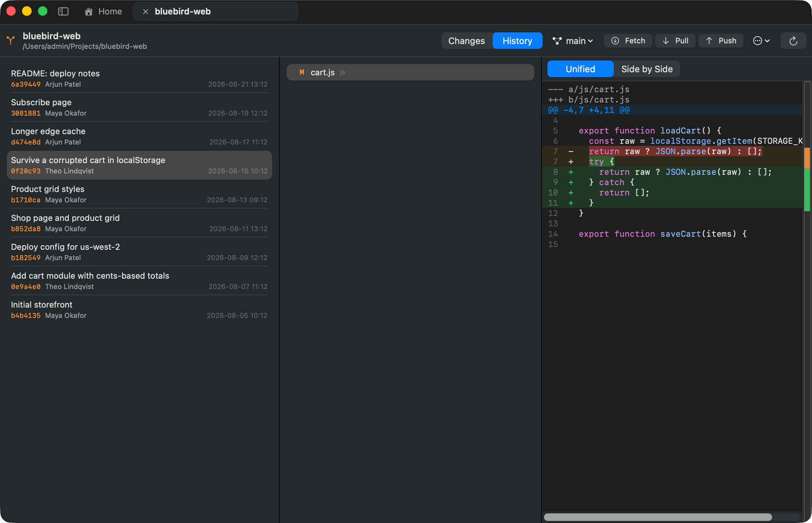
Task: Click the commit hash b4b4135
Action: coord(26,316)
